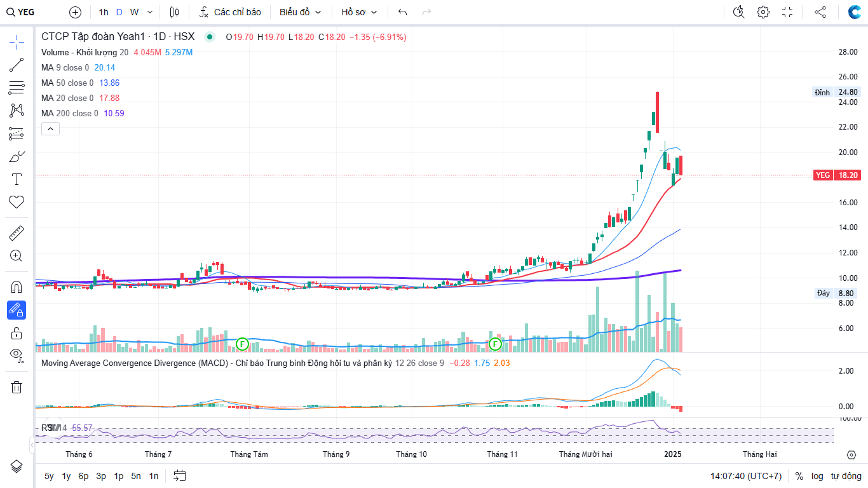Remove drawings with the trash icon
The height and width of the screenshot is (488, 868).
[x=17, y=387]
